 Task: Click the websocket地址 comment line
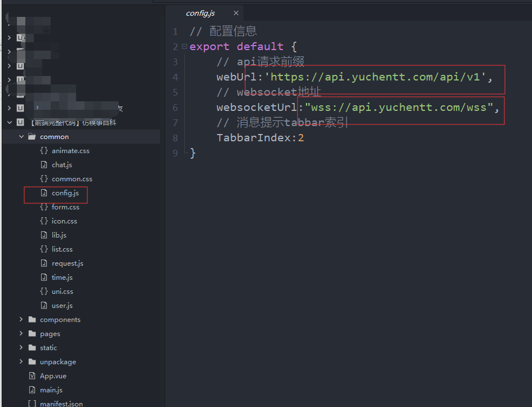coord(269,92)
